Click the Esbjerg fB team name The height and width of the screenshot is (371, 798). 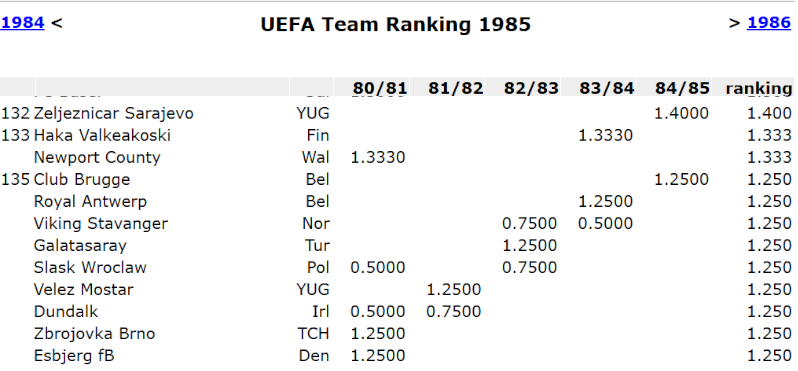[74, 355]
